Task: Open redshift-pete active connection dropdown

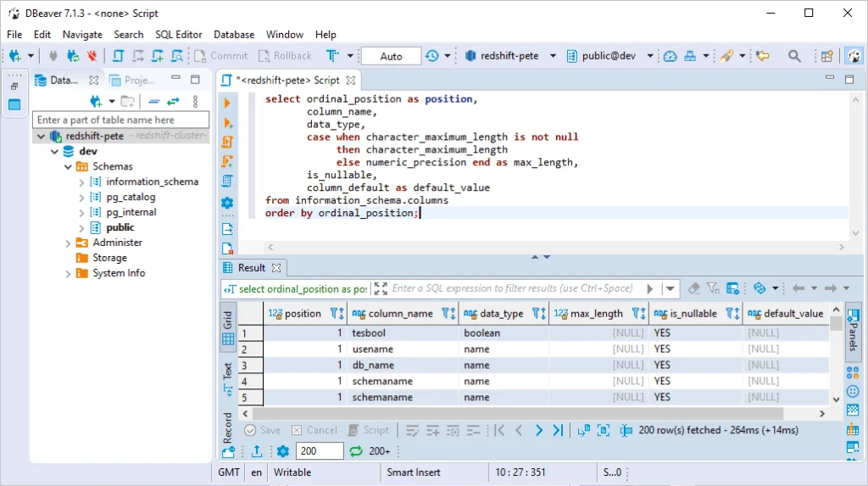Action: [x=553, y=56]
